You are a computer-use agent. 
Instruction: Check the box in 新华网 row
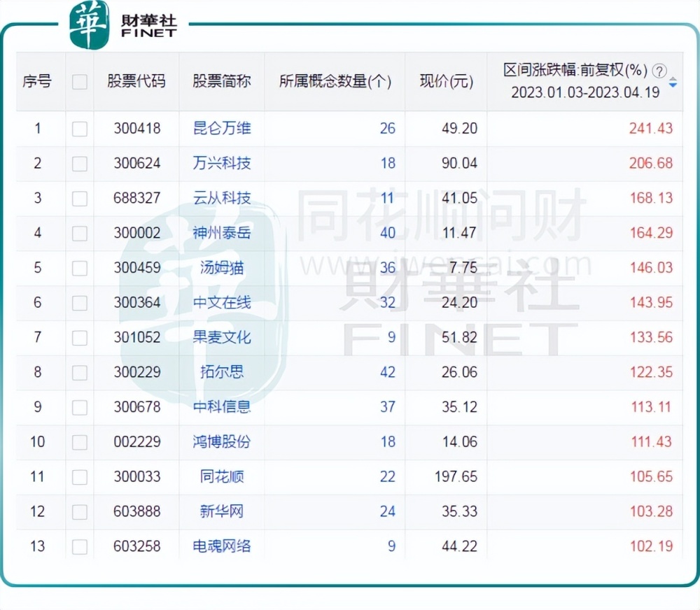point(80,512)
